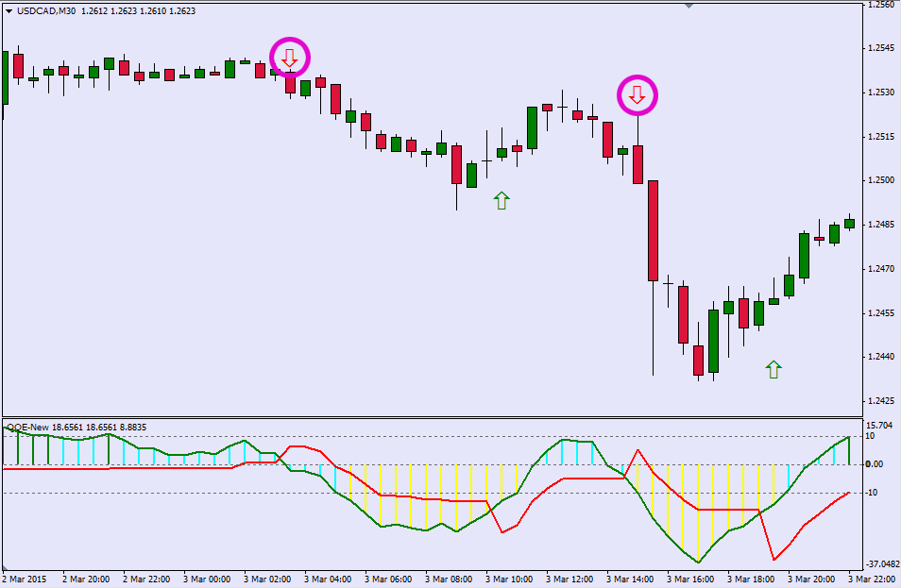
Task: Click the 2 Mar 20:00 time label
Action: tap(86, 579)
